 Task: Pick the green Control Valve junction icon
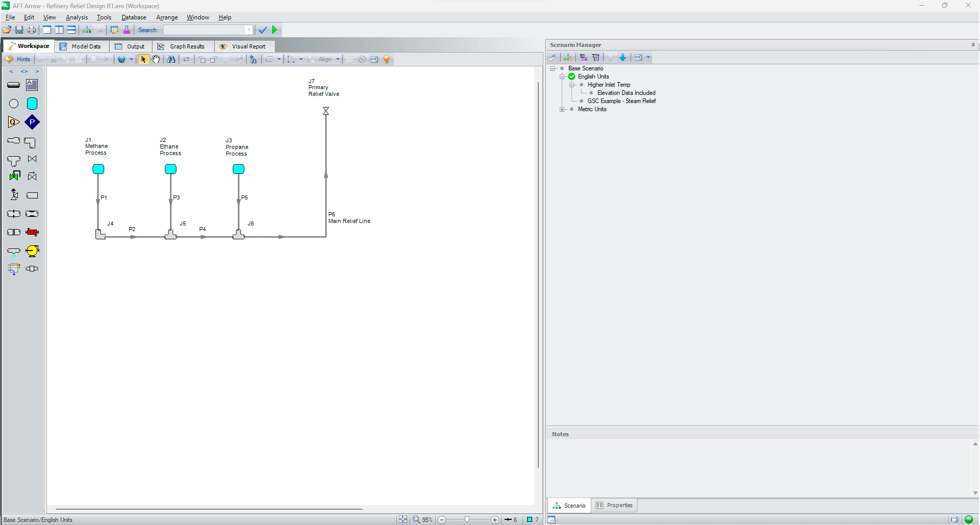14,176
